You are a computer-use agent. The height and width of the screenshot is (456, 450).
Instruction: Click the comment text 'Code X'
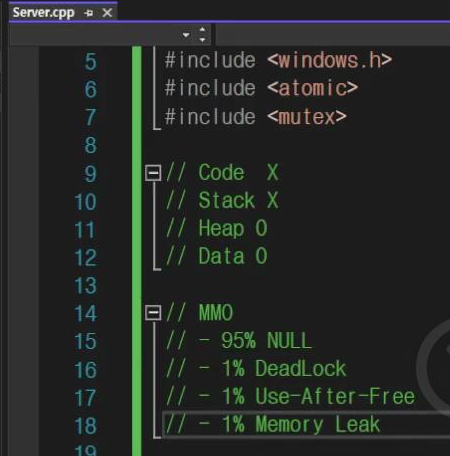coord(238,173)
